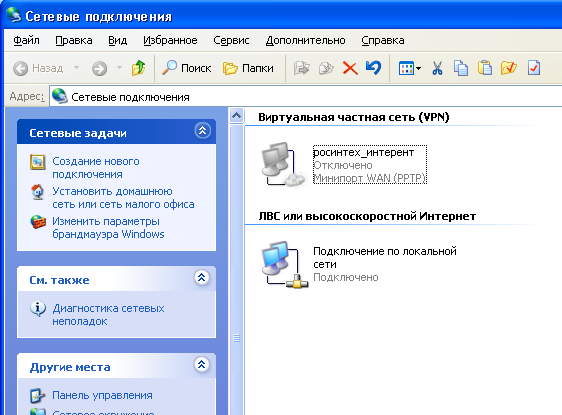The height and width of the screenshot is (415, 562).
Task: Click Диагностика сетевых неполадок link
Action: (x=108, y=315)
